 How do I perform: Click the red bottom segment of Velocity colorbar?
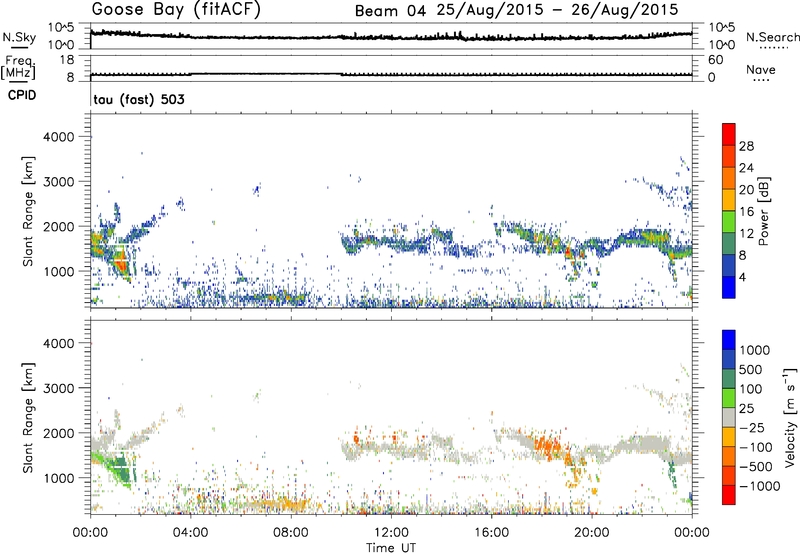click(729, 495)
